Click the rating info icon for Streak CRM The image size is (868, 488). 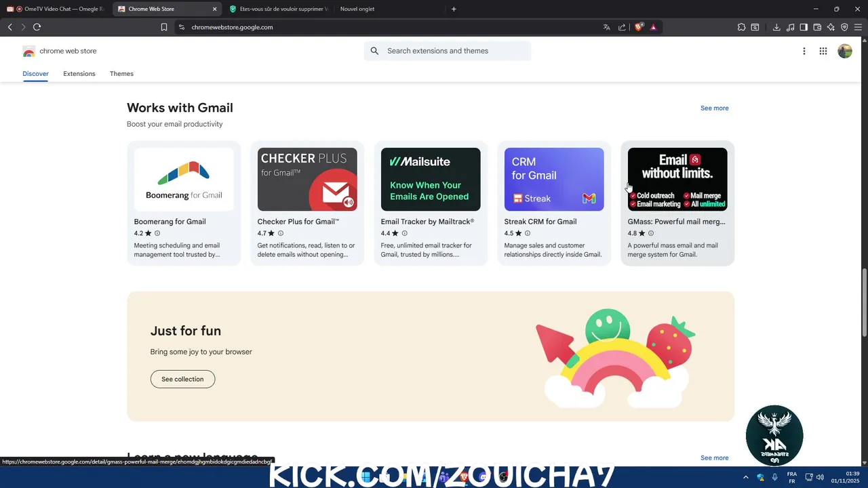pyautogui.click(x=528, y=233)
